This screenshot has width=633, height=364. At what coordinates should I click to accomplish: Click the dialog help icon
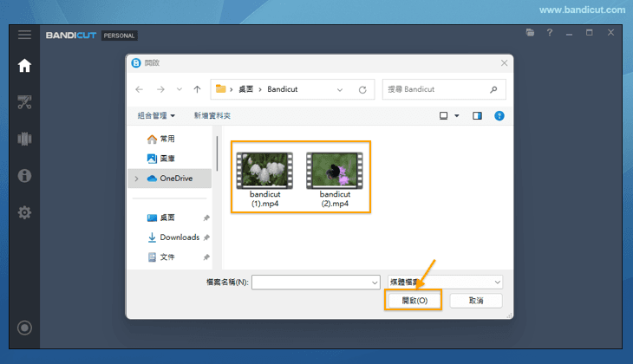coord(499,115)
